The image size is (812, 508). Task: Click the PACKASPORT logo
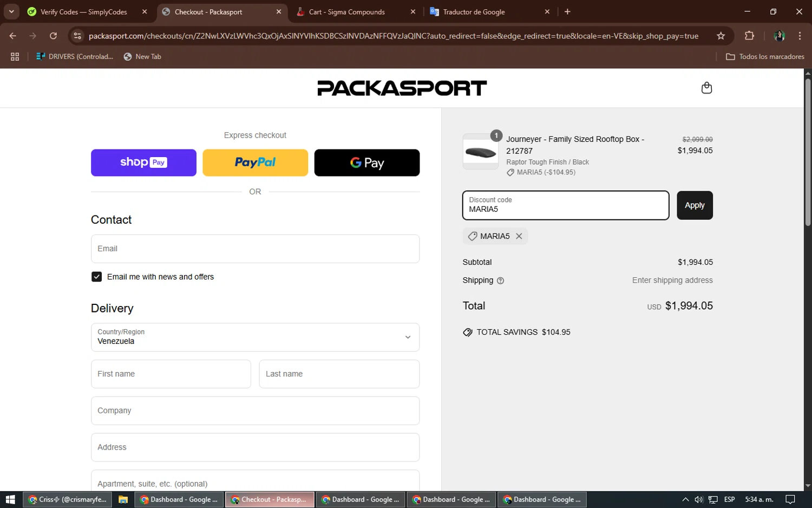pyautogui.click(x=402, y=88)
